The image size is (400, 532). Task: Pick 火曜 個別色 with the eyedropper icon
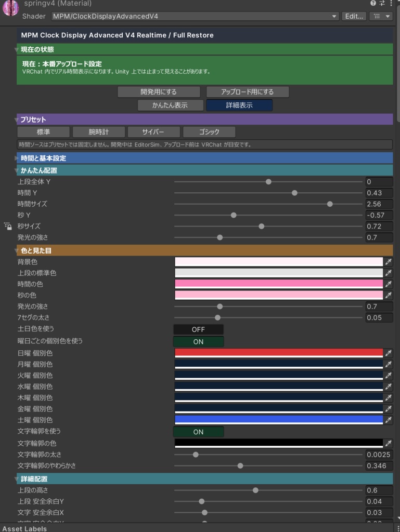(389, 376)
